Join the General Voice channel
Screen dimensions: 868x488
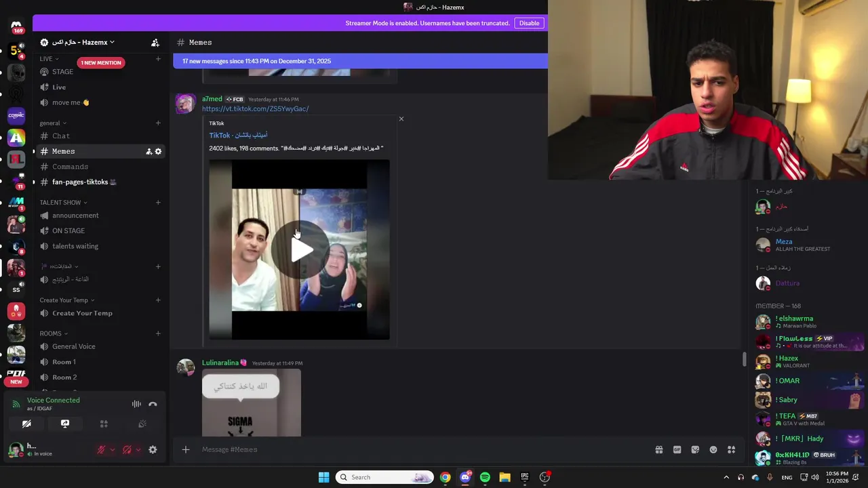(100, 346)
